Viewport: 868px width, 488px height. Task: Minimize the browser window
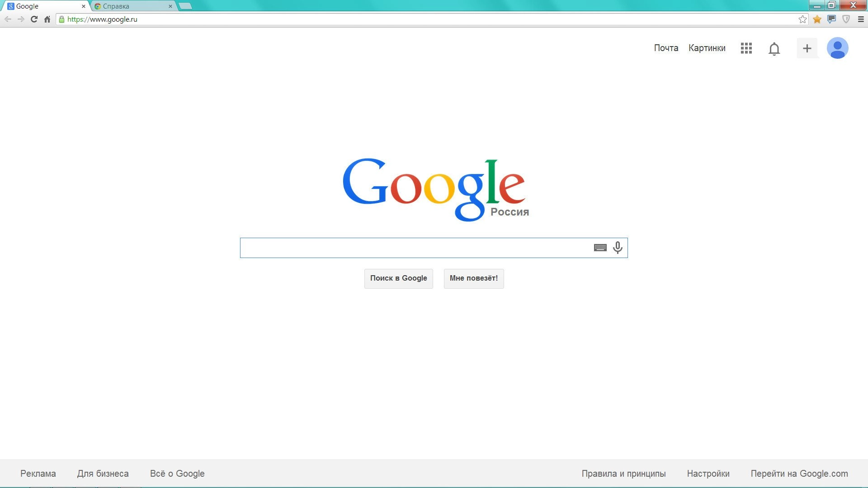[x=817, y=5]
